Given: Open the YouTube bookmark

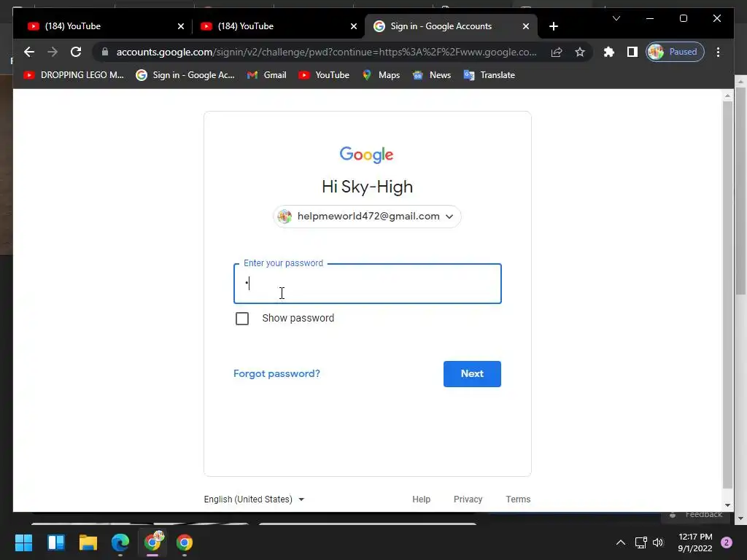Looking at the screenshot, I should click(324, 75).
